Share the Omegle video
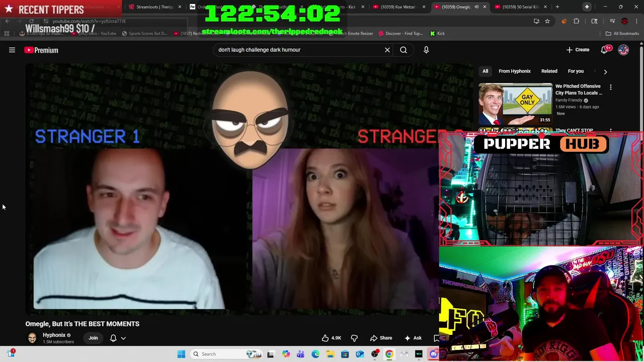This screenshot has width=644, height=362. (x=381, y=338)
